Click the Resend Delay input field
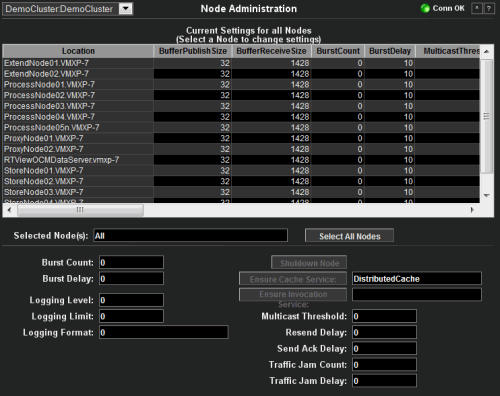Screen dimensions: 500x396 (x=384, y=332)
